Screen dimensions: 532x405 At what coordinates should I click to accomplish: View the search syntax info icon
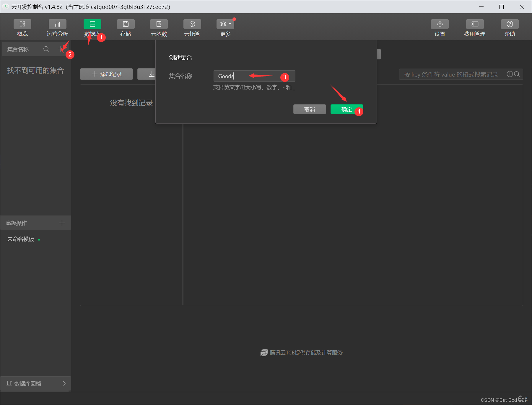(x=510, y=74)
